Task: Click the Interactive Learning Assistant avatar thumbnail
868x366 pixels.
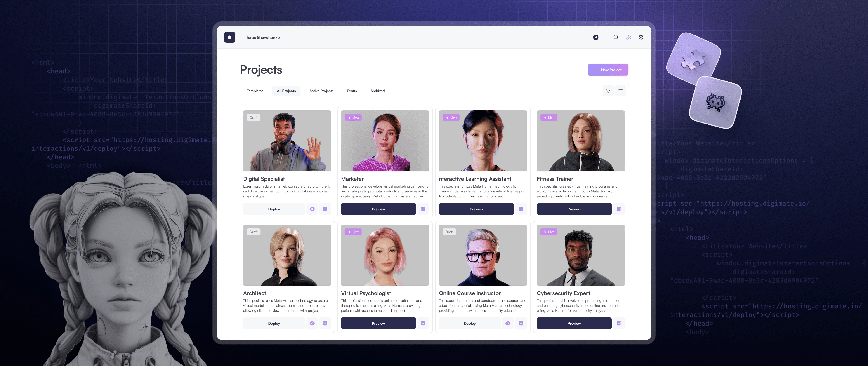Action: pyautogui.click(x=483, y=141)
